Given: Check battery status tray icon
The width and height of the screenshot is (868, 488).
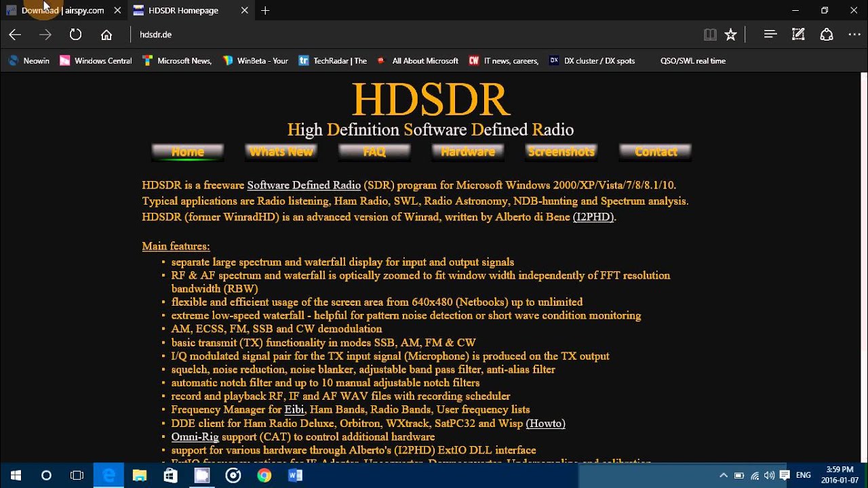Looking at the screenshot, I should (739, 476).
